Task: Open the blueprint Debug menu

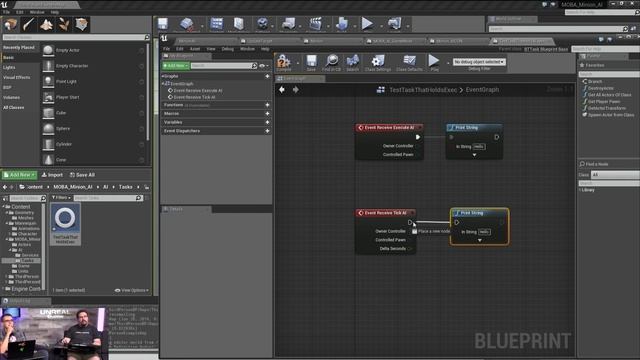Action: pyautogui.click(x=228, y=49)
